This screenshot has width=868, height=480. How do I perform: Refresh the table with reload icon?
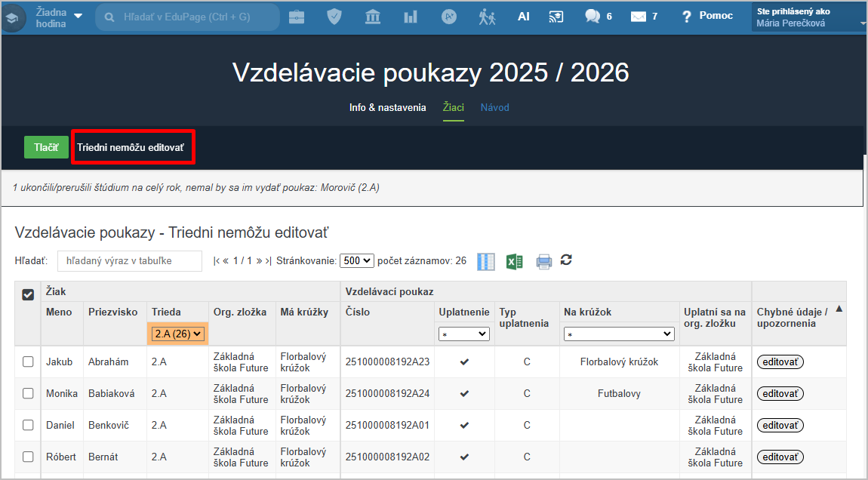(566, 260)
